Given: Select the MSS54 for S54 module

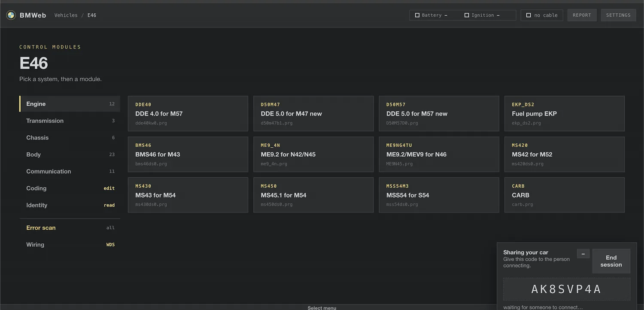Looking at the screenshot, I should click(439, 195).
